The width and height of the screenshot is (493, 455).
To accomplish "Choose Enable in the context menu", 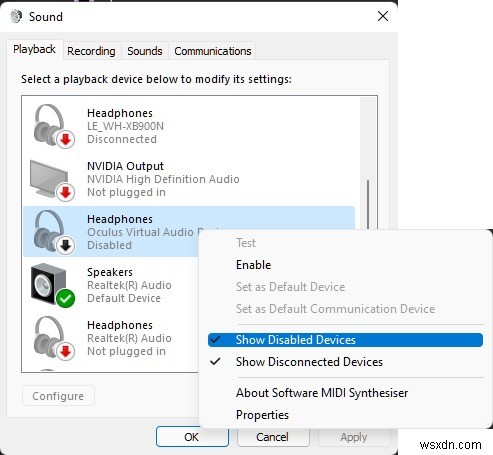I will pyautogui.click(x=253, y=265).
